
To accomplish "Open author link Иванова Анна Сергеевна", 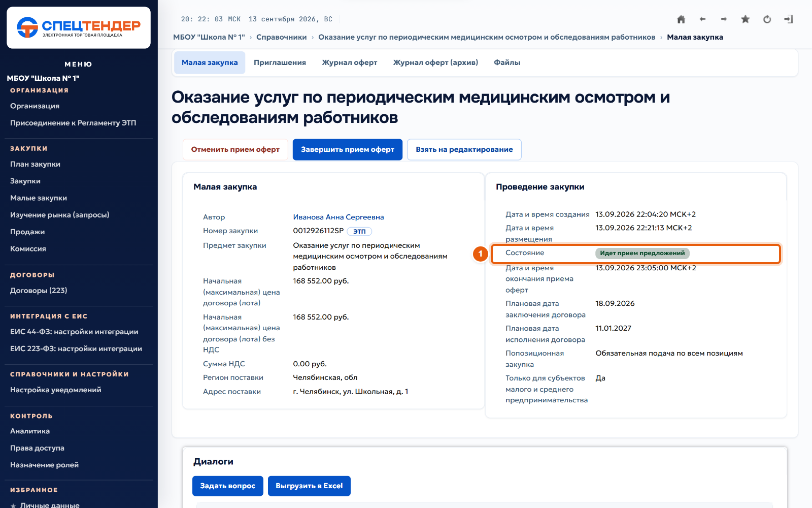I will (x=339, y=217).
